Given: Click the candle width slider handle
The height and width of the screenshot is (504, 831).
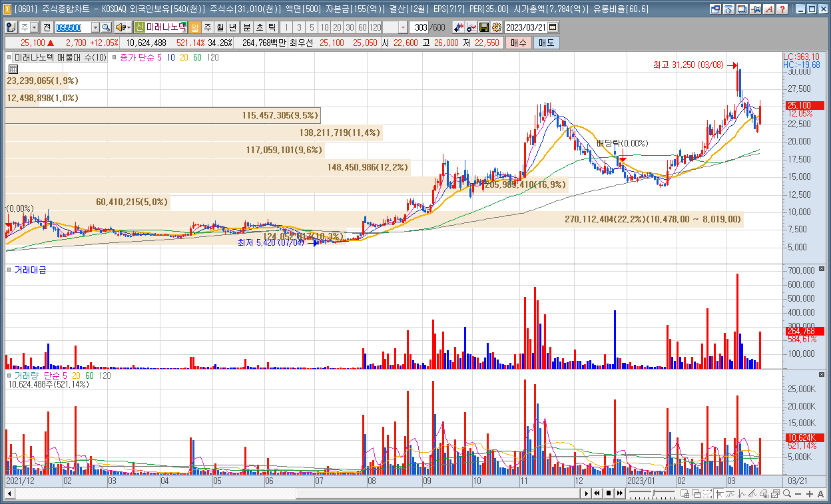Looking at the screenshot, I should [x=654, y=493].
